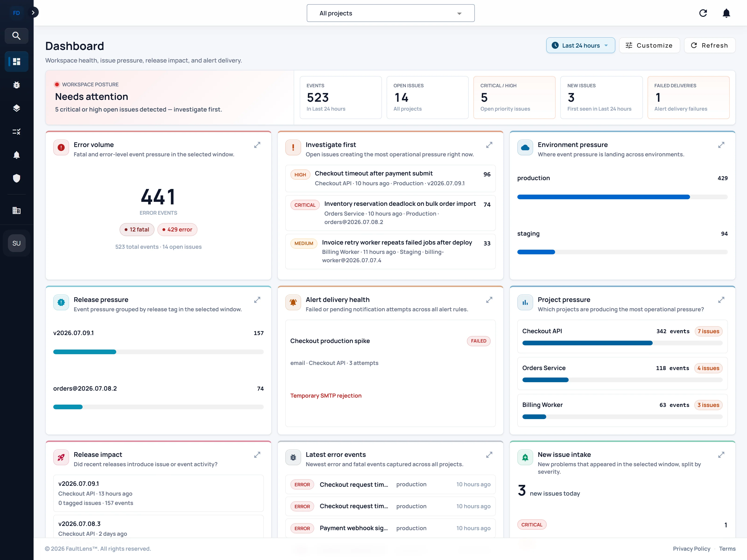Click the CRITICAL severity badge in New issue intake
Viewport: 747px width, 560px height.
click(x=532, y=525)
